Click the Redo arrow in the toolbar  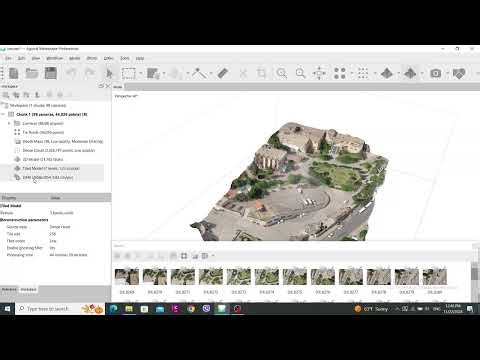click(x=89, y=73)
